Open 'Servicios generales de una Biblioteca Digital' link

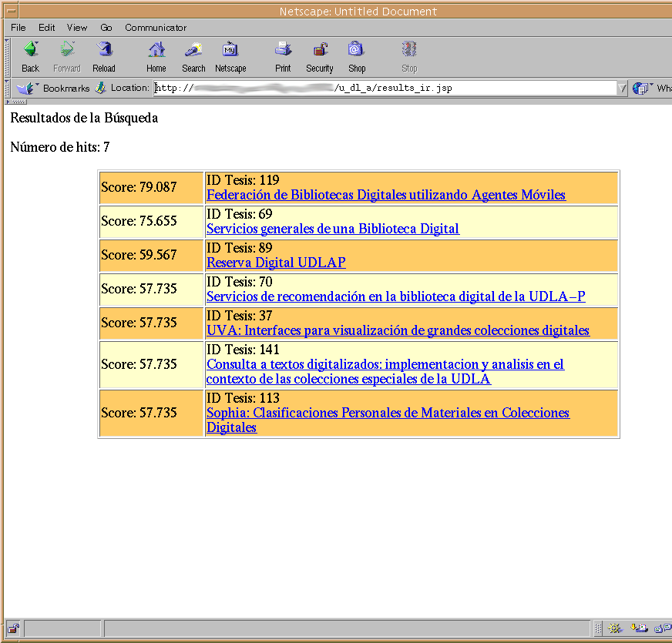(332, 229)
